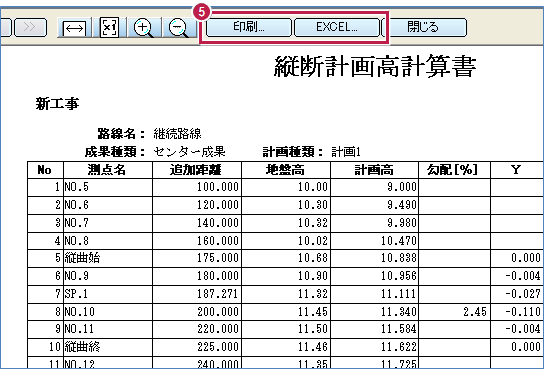Select the SP.1 station cell
544x369 pixels.
108,294
